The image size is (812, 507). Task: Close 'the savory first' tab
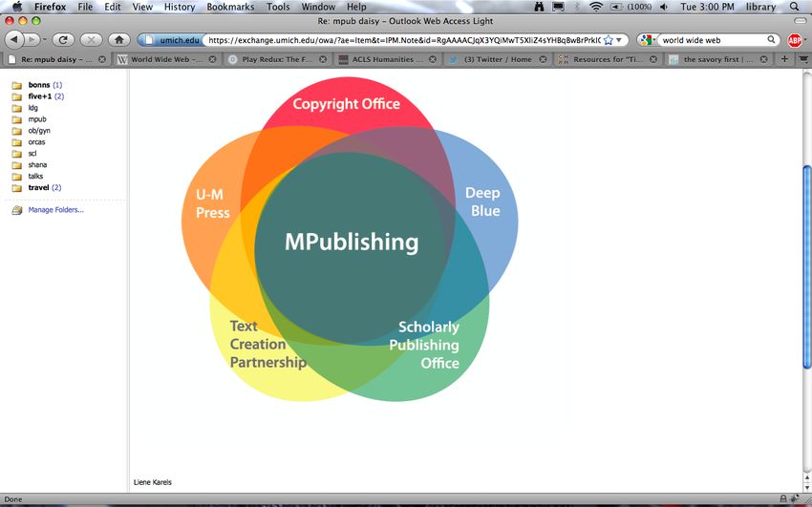click(764, 59)
